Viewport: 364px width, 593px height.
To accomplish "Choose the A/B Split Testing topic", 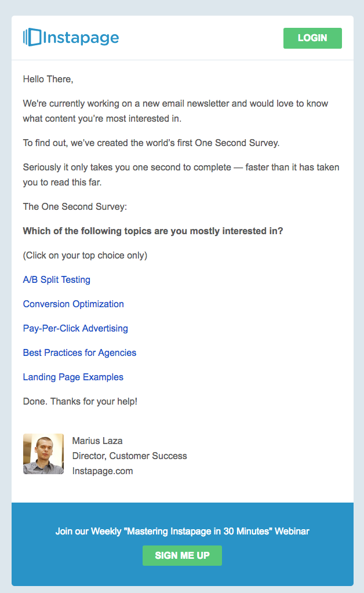I will [x=57, y=279].
